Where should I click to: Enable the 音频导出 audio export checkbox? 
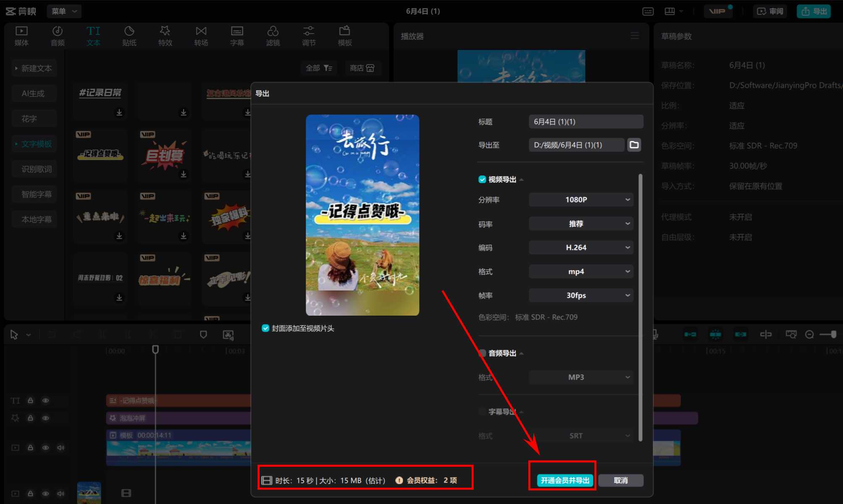pos(482,353)
